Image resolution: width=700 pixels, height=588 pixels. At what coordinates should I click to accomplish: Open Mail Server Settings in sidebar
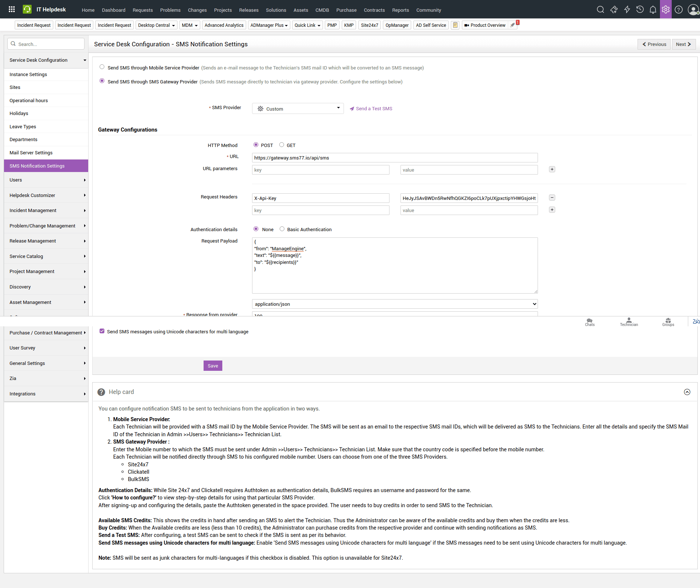tap(31, 153)
